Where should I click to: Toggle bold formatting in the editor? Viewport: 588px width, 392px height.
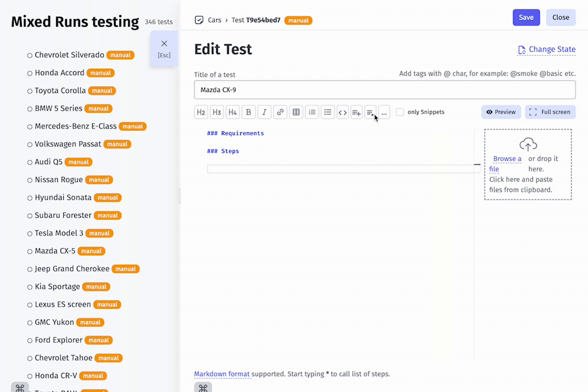click(x=248, y=112)
